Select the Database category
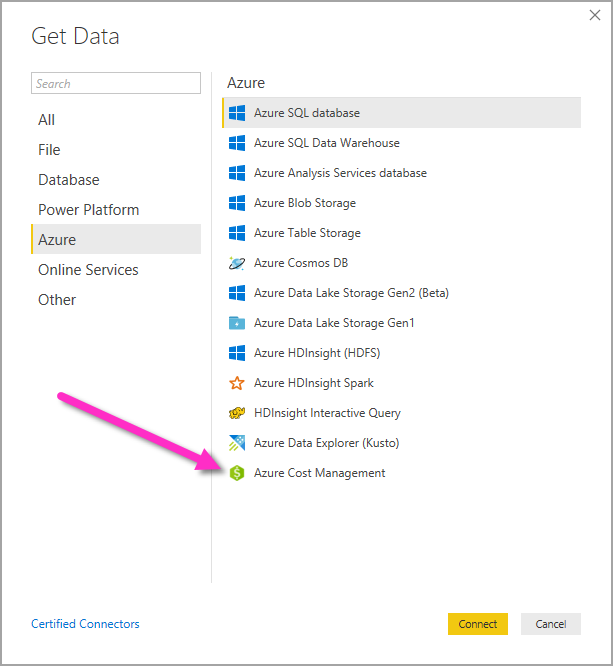 116,180
